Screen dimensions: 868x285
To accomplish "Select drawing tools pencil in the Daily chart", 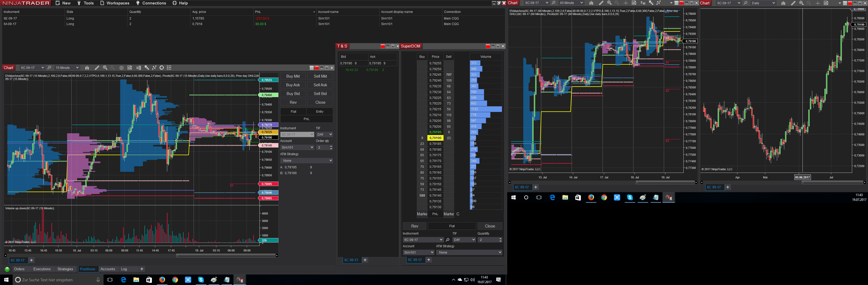I will click(x=793, y=3).
